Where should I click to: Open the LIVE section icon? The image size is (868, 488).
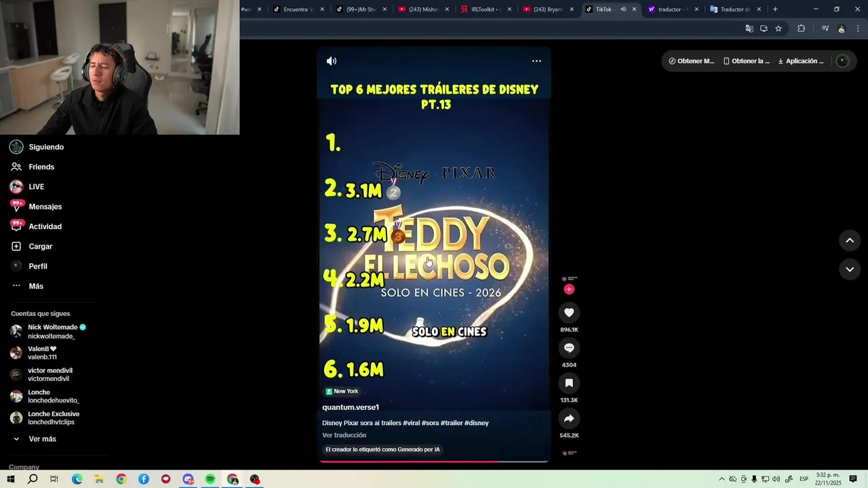coord(16,186)
